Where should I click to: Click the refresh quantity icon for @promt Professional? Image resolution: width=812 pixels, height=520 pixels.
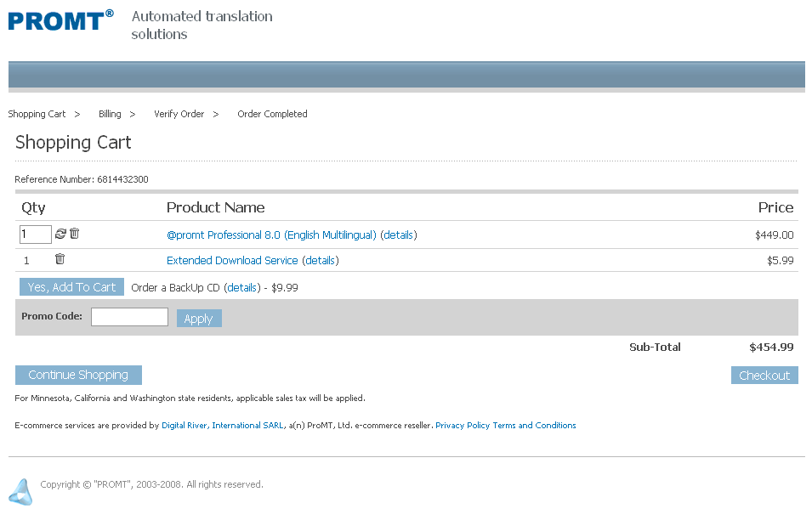[60, 234]
